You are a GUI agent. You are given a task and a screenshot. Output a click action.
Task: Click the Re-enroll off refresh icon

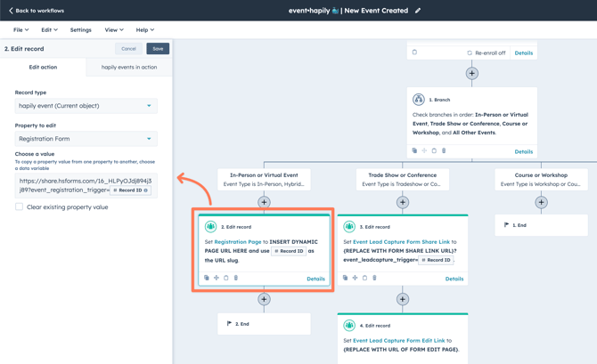click(x=470, y=53)
